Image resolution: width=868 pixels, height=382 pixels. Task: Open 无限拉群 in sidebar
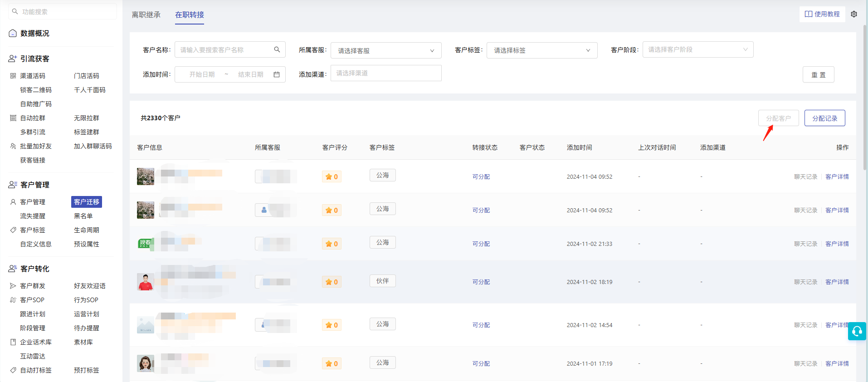pyautogui.click(x=87, y=118)
